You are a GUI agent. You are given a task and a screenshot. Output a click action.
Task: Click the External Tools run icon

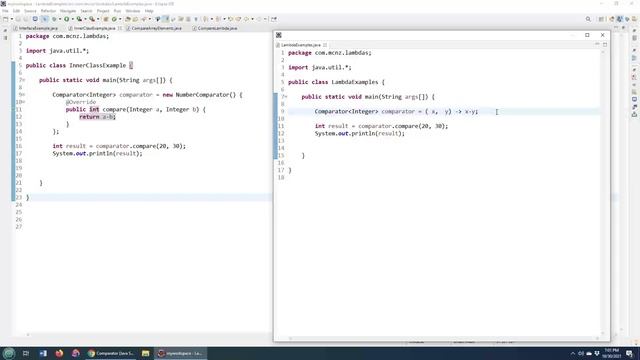point(92,19)
